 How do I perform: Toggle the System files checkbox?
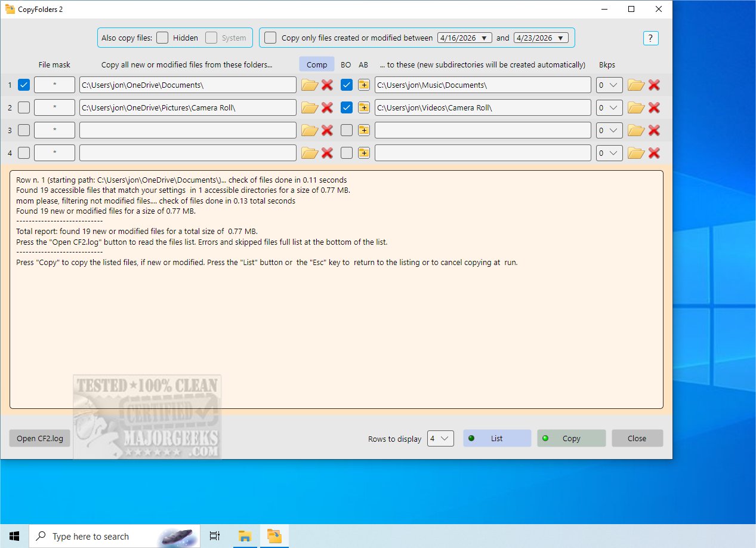211,38
